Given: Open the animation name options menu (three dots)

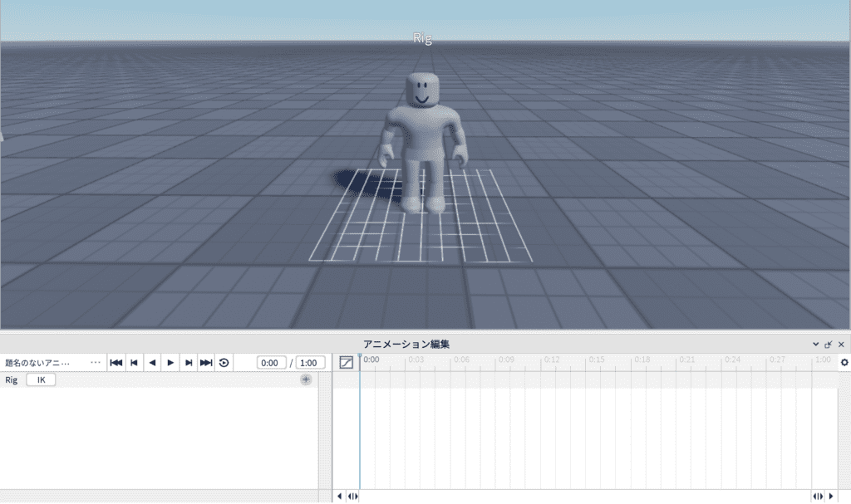Looking at the screenshot, I should click(95, 363).
